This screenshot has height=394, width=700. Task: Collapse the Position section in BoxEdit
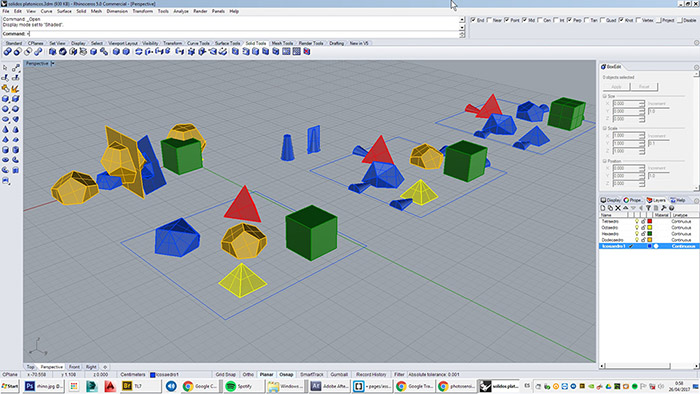[605, 161]
